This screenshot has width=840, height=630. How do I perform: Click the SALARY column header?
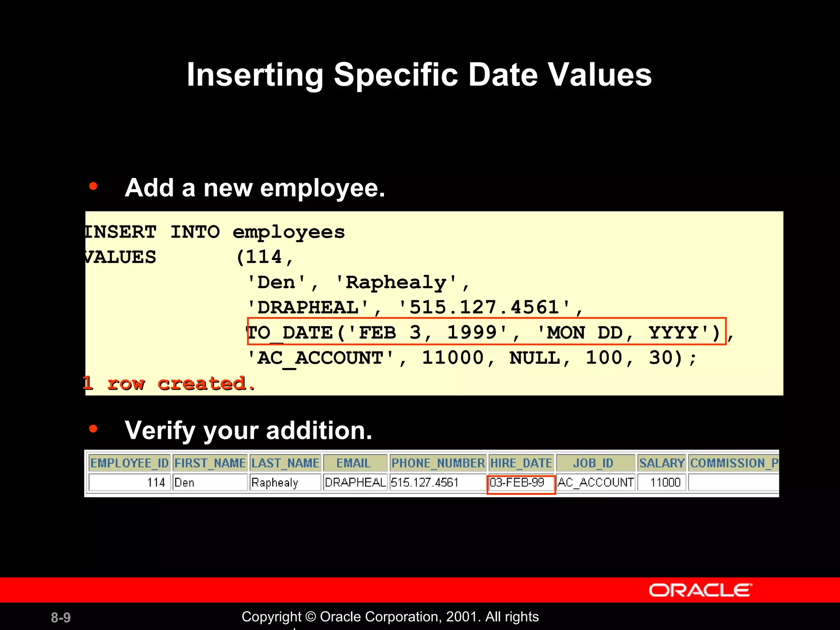(662, 463)
